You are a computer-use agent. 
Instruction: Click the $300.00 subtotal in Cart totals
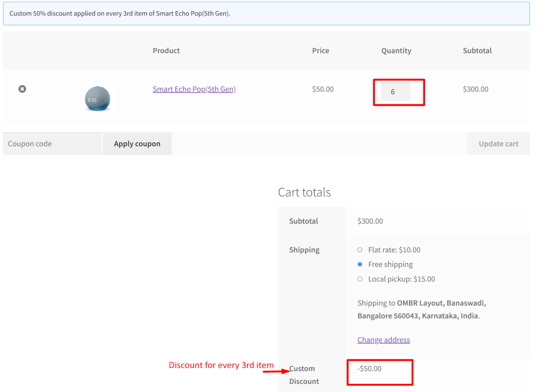tap(370, 221)
